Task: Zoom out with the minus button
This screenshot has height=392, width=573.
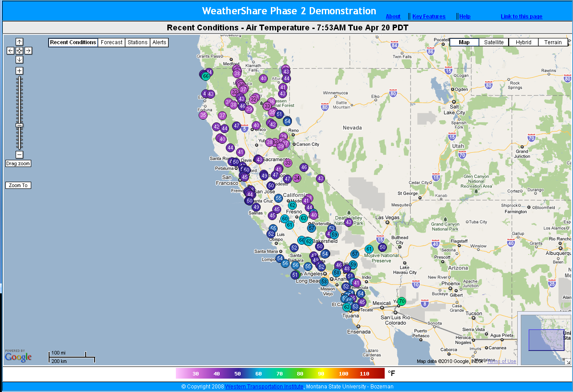Action: pyautogui.click(x=19, y=154)
